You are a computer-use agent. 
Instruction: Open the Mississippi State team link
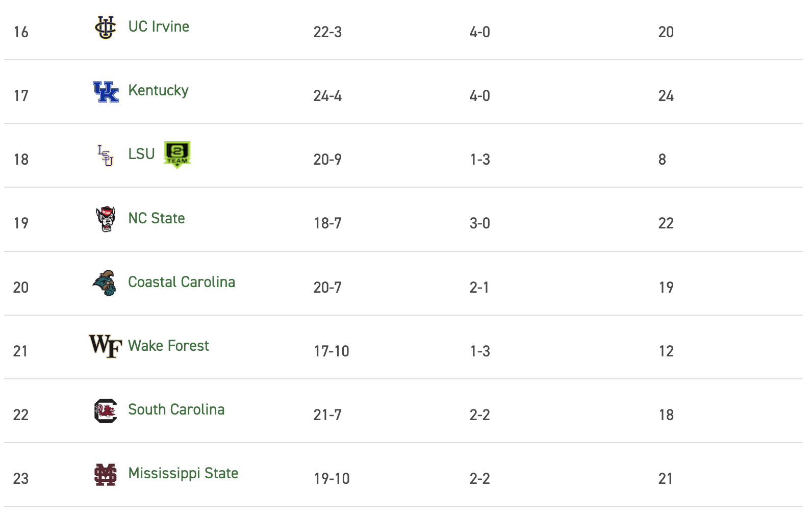(183, 474)
